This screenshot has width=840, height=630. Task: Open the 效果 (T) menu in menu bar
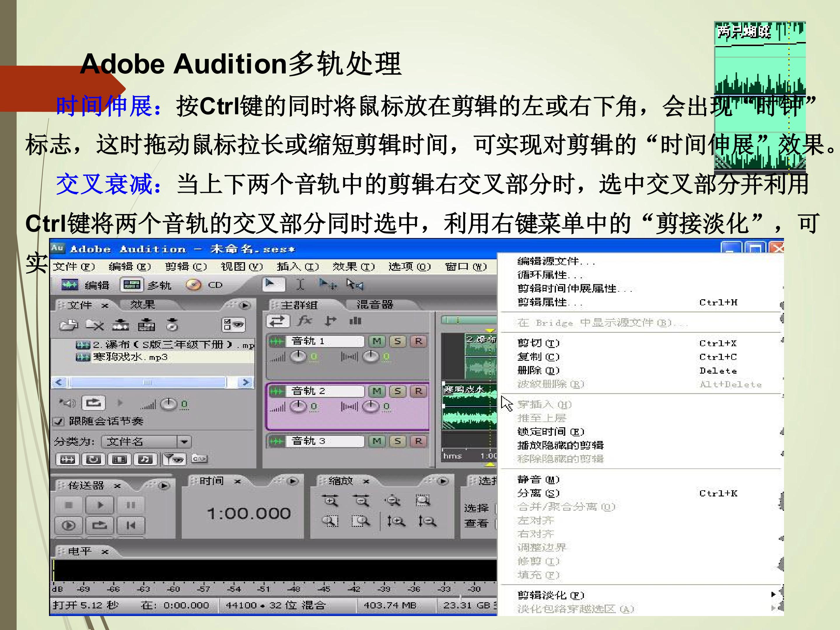coord(353,267)
